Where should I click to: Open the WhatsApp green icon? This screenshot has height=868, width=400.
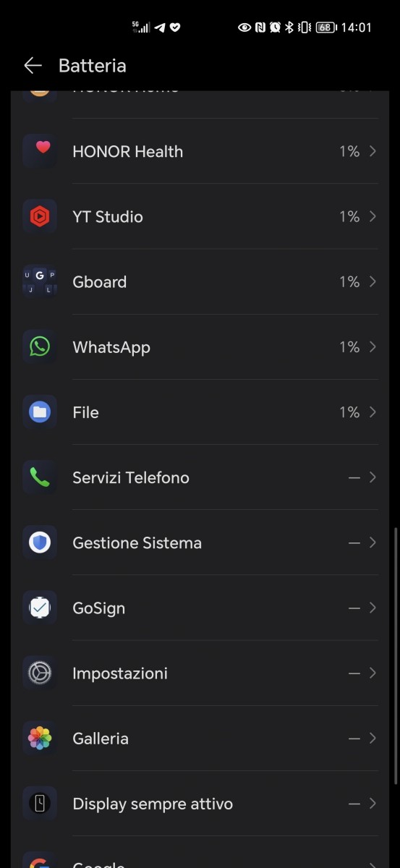coord(40,346)
